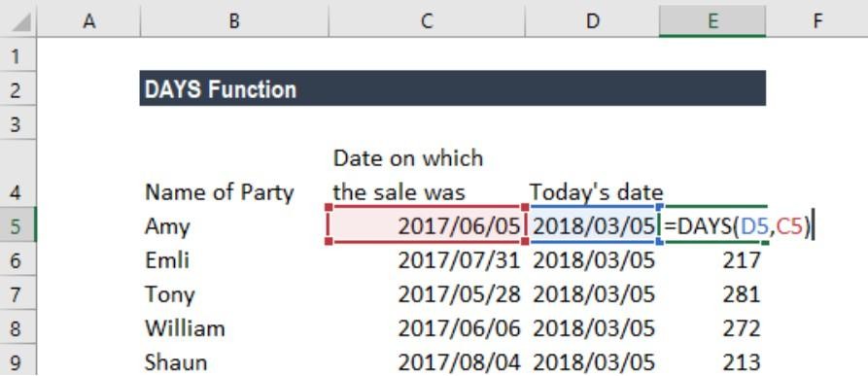Click the result cell showing 217
Viewport: 868px width, 376px height.
point(713,259)
